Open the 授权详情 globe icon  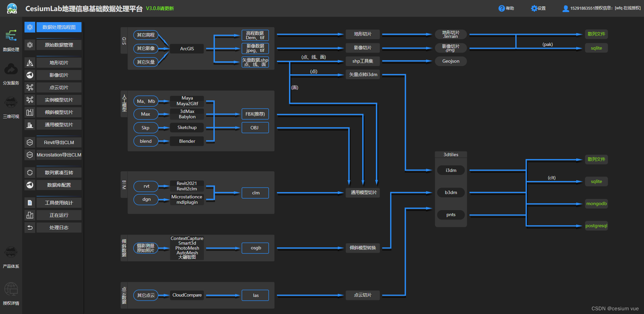click(11, 289)
